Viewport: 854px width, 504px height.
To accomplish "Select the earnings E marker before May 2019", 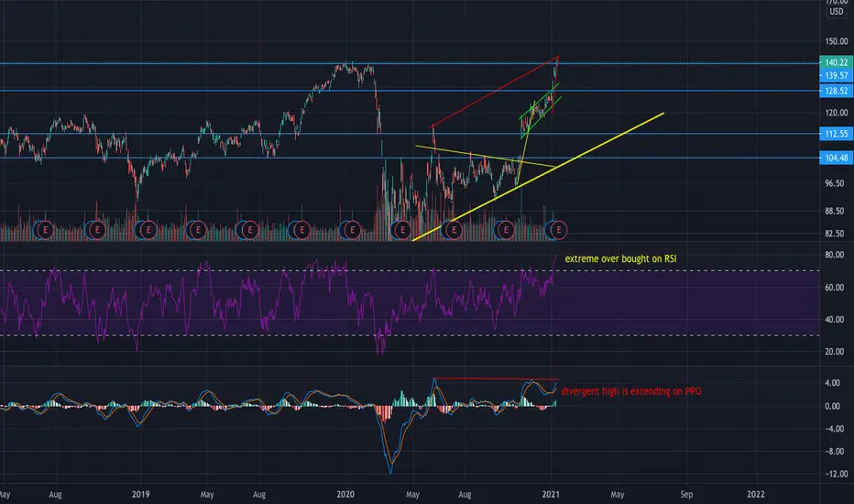I will coord(198,231).
